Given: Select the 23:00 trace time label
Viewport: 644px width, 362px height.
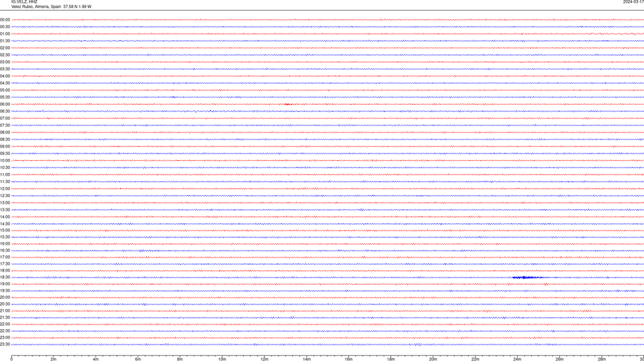Looking at the screenshot, I should click(x=5, y=338).
